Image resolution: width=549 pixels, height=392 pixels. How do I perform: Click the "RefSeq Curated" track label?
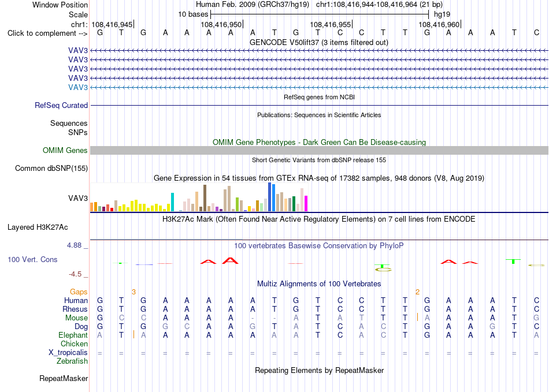point(61,105)
